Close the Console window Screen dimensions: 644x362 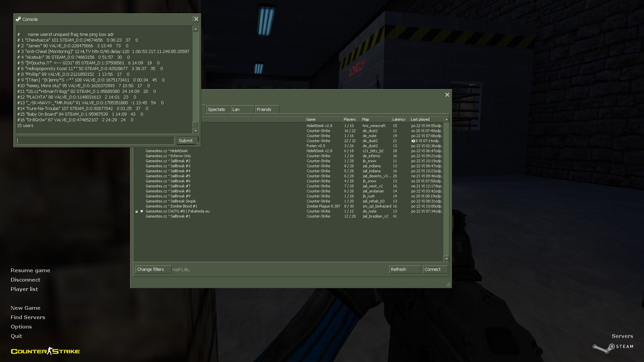196,19
